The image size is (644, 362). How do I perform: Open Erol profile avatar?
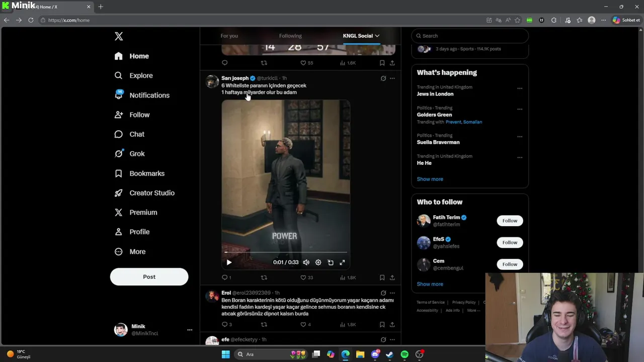(x=212, y=296)
